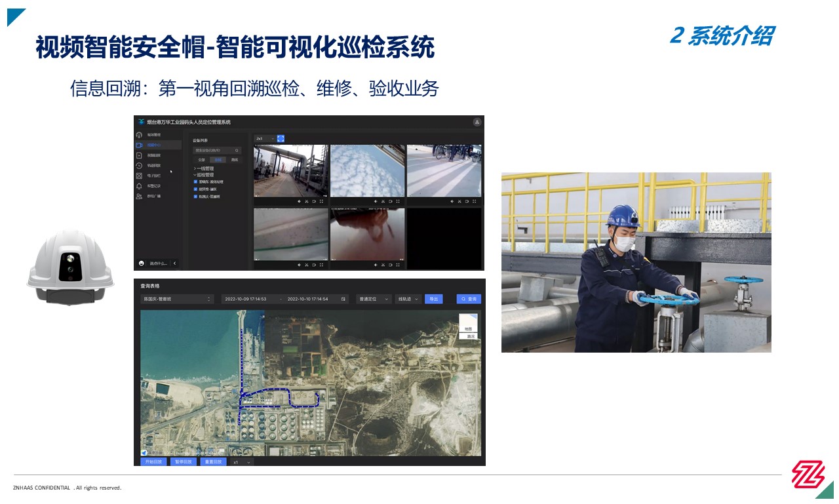The width and height of the screenshot is (839, 504).
Task: Open the 2x3 layout dropdown
Action: [x=265, y=138]
